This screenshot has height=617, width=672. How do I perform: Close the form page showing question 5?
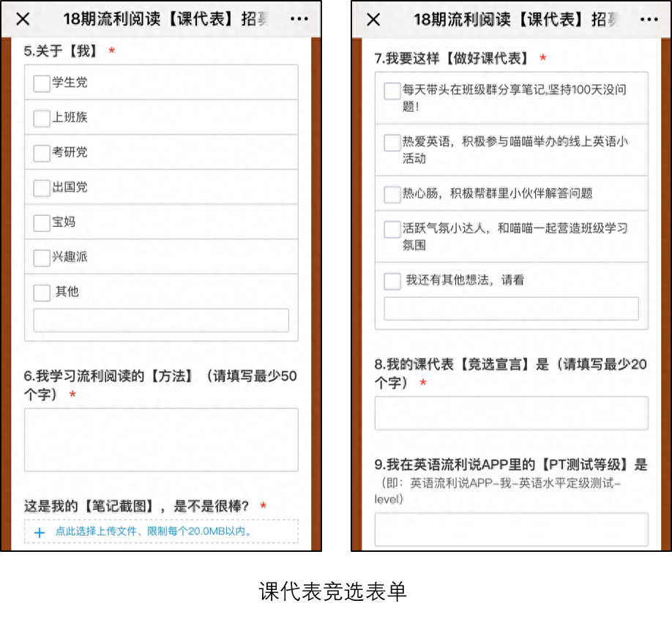pyautogui.click(x=23, y=19)
